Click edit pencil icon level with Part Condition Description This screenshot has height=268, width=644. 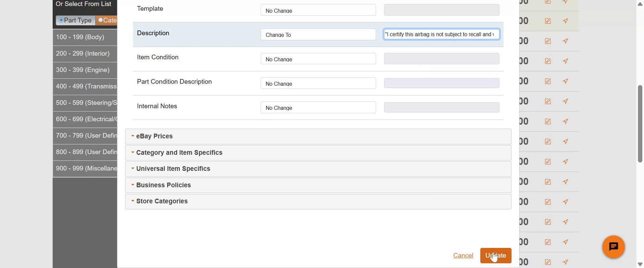[548, 81]
